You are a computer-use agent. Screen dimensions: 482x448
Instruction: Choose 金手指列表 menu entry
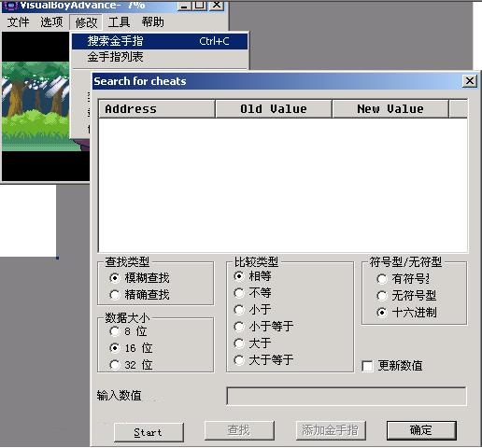click(x=160, y=57)
